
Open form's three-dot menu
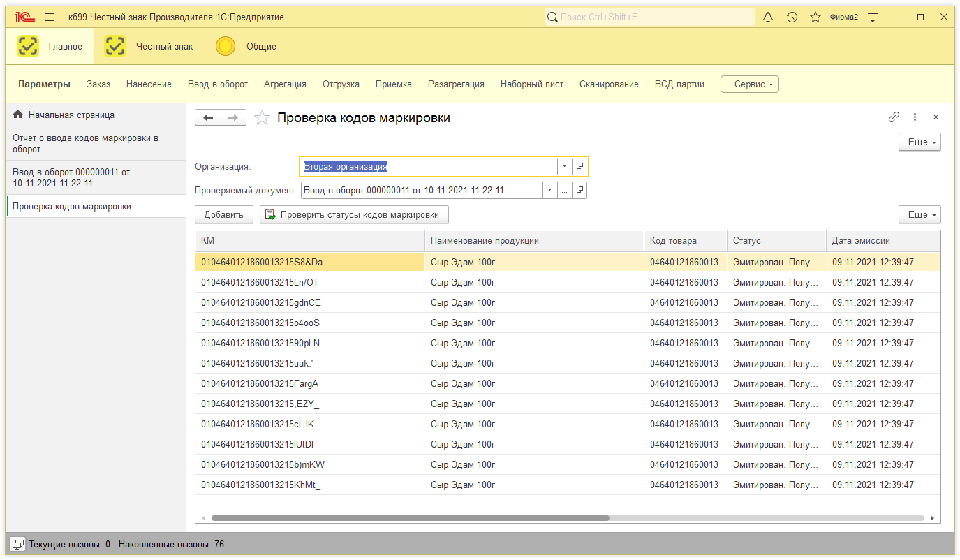[x=915, y=117]
